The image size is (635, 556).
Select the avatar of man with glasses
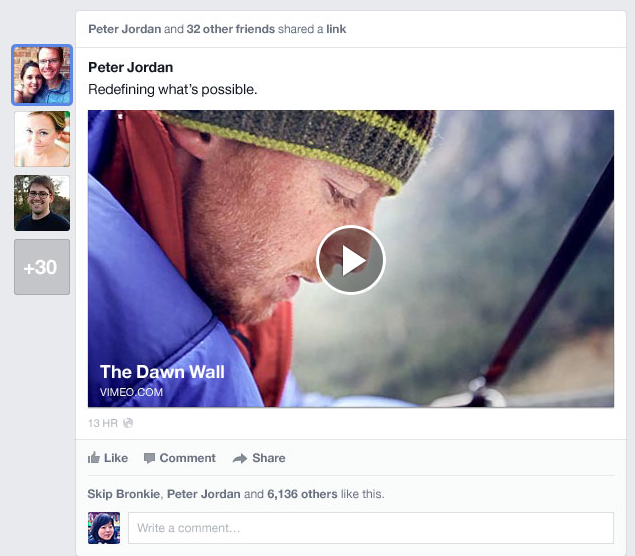click(42, 203)
